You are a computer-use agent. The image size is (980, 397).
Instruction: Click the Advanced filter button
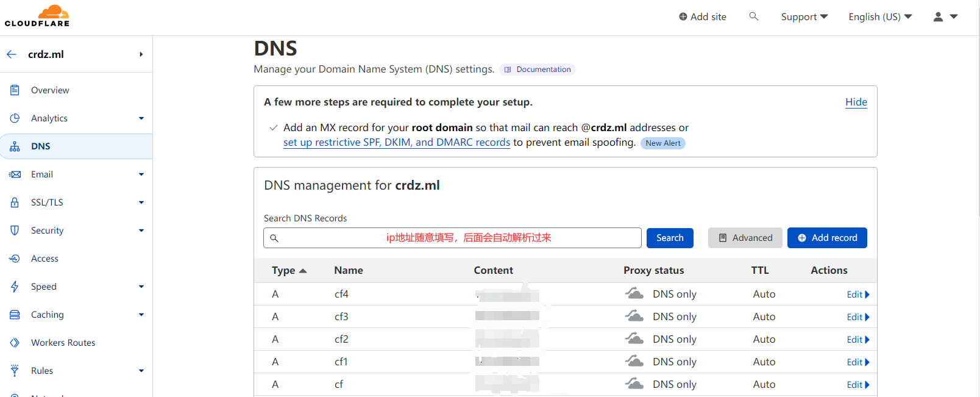(x=745, y=238)
